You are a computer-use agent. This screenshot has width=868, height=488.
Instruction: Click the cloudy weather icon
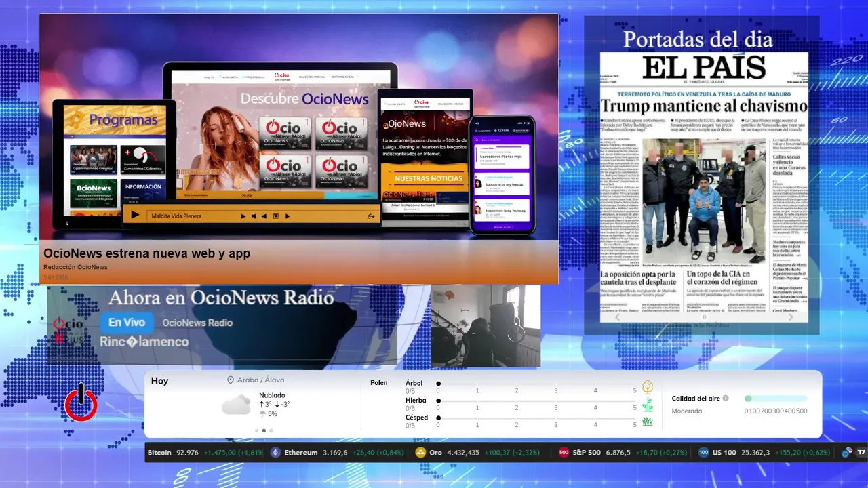(236, 405)
